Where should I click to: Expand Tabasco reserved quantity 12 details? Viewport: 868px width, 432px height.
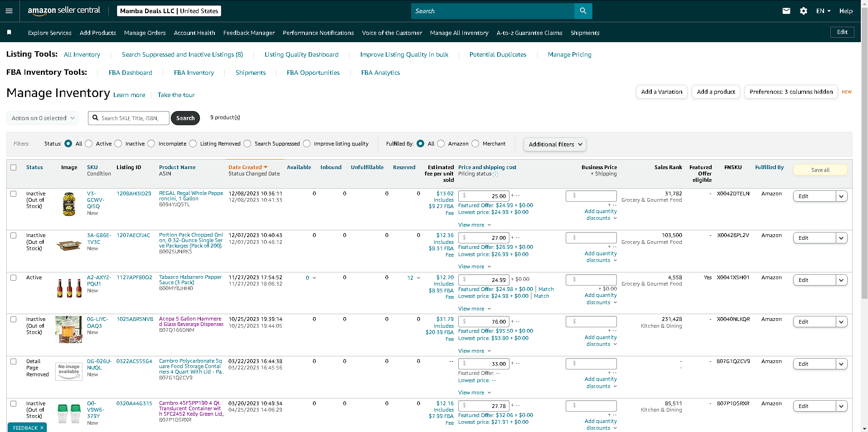pos(413,278)
